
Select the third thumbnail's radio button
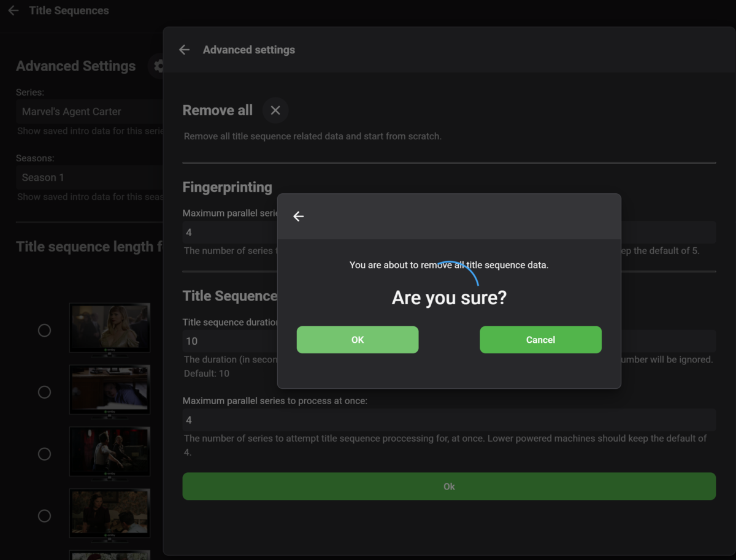45,454
